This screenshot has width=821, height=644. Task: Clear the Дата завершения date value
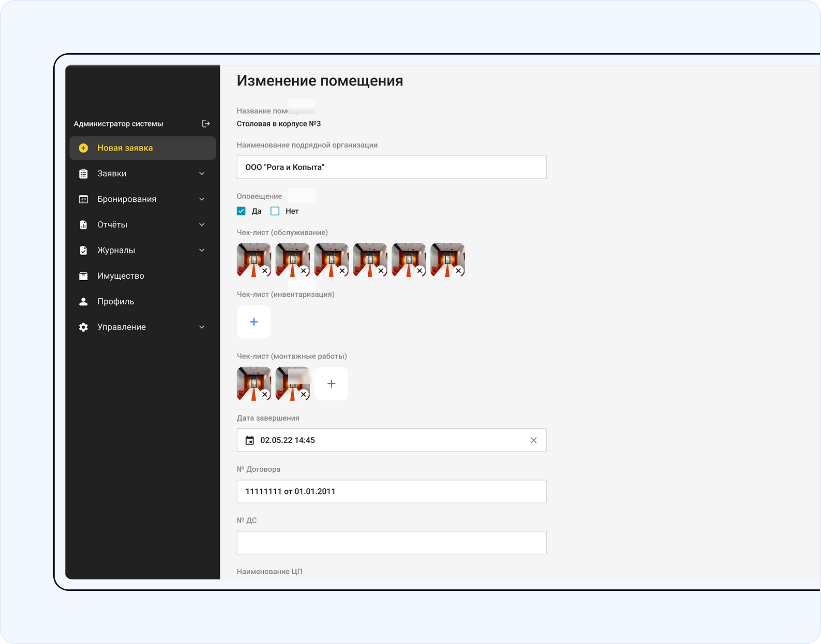pos(534,440)
